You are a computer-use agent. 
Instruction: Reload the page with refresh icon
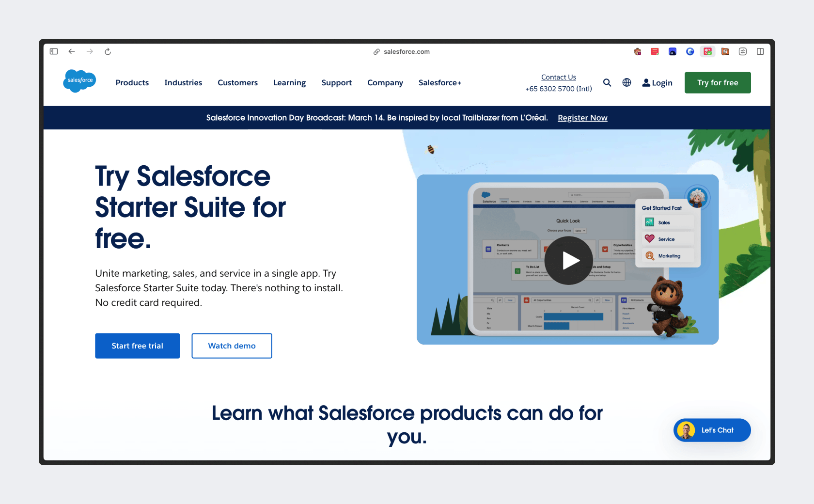coord(108,51)
